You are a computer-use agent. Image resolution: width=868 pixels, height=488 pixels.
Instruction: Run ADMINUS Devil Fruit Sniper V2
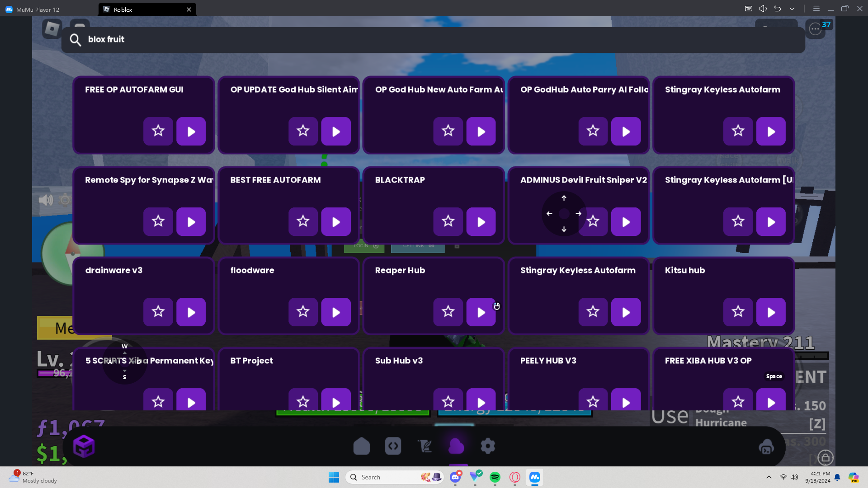[x=626, y=222]
